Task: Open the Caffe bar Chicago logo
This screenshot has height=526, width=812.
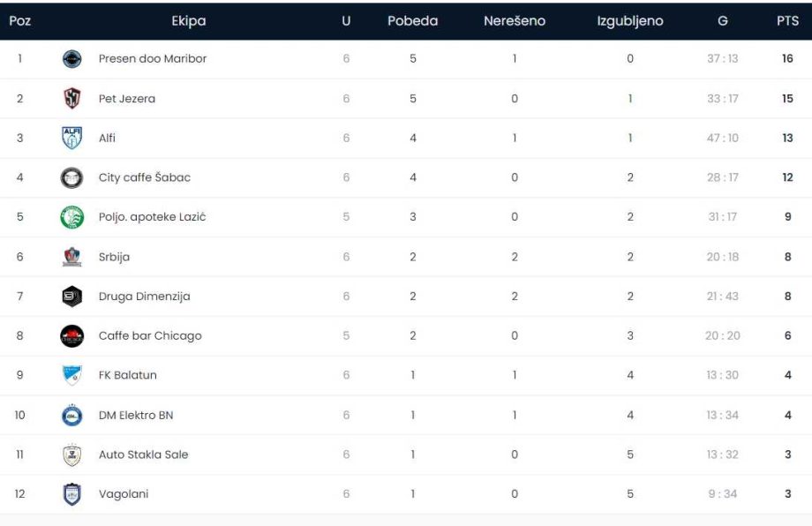Action: click(72, 336)
